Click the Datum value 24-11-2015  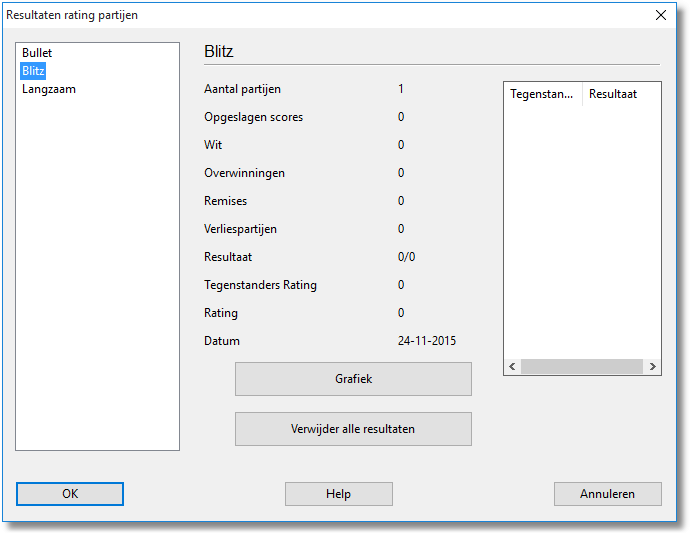pyautogui.click(x=427, y=341)
